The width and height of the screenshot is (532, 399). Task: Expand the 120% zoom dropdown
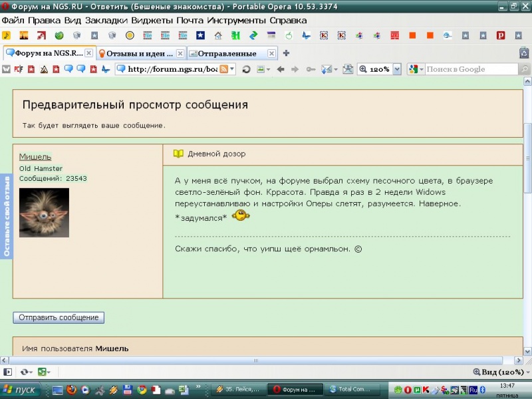pyautogui.click(x=397, y=69)
